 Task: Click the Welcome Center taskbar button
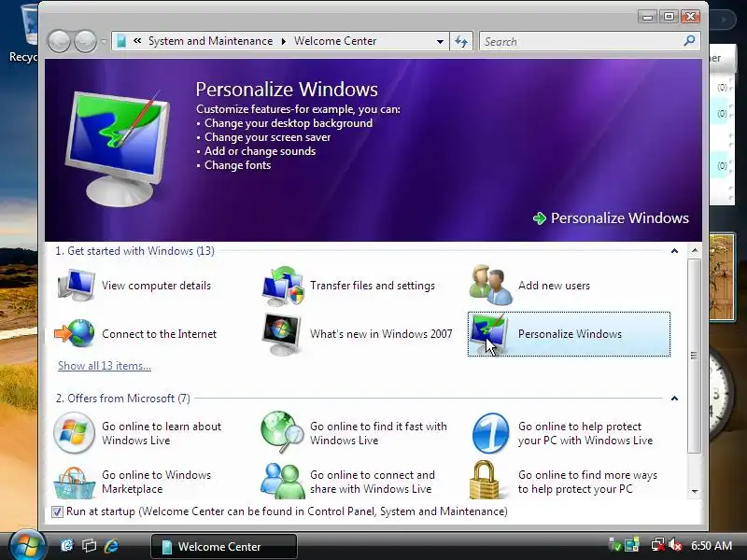pos(224,546)
